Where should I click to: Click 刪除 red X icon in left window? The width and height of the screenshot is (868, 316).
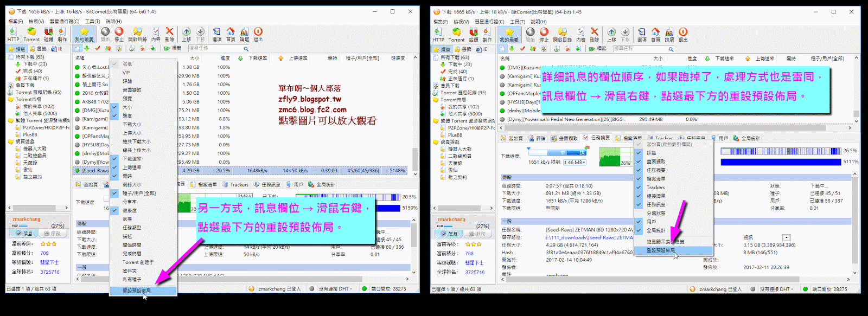[x=169, y=34]
